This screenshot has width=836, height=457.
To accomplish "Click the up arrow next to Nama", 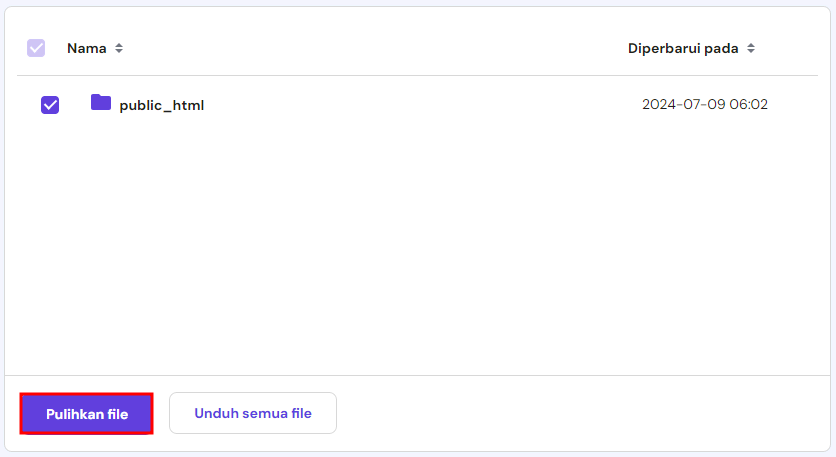I will point(119,45).
